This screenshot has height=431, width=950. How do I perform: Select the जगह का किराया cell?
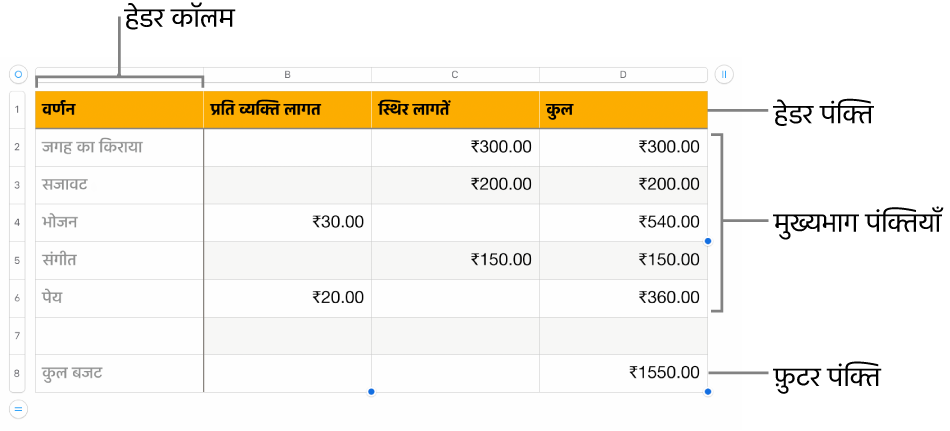pos(119,147)
